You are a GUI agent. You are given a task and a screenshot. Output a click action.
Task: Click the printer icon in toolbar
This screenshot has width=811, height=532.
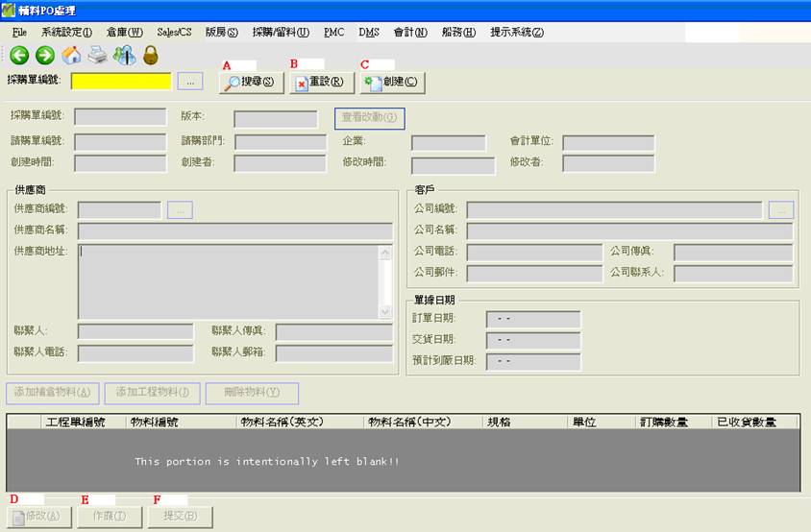pos(97,56)
